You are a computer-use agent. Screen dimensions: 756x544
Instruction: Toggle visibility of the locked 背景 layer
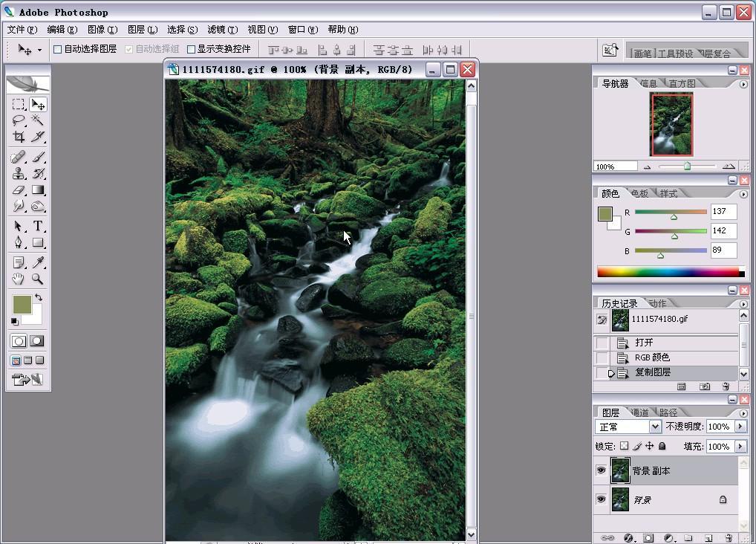tap(602, 499)
